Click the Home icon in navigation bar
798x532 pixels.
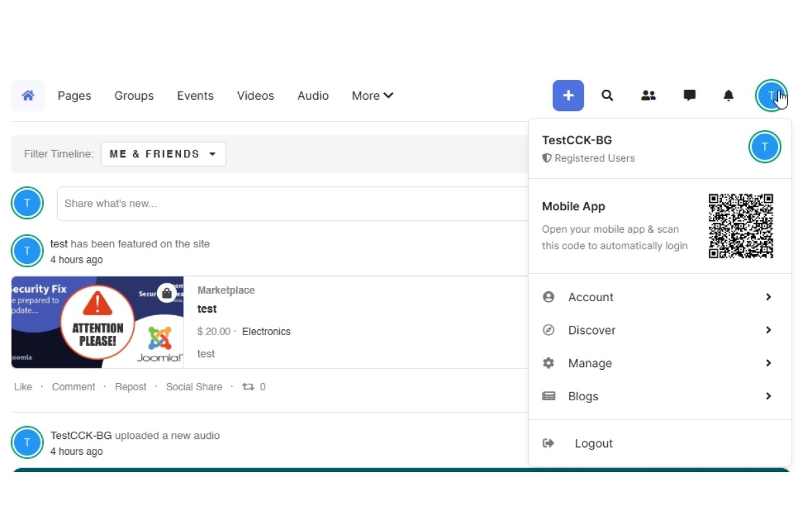[28, 96]
